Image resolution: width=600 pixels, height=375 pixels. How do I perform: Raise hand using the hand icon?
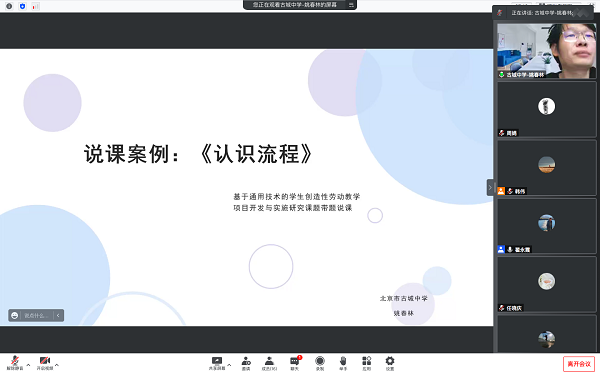pos(343,363)
